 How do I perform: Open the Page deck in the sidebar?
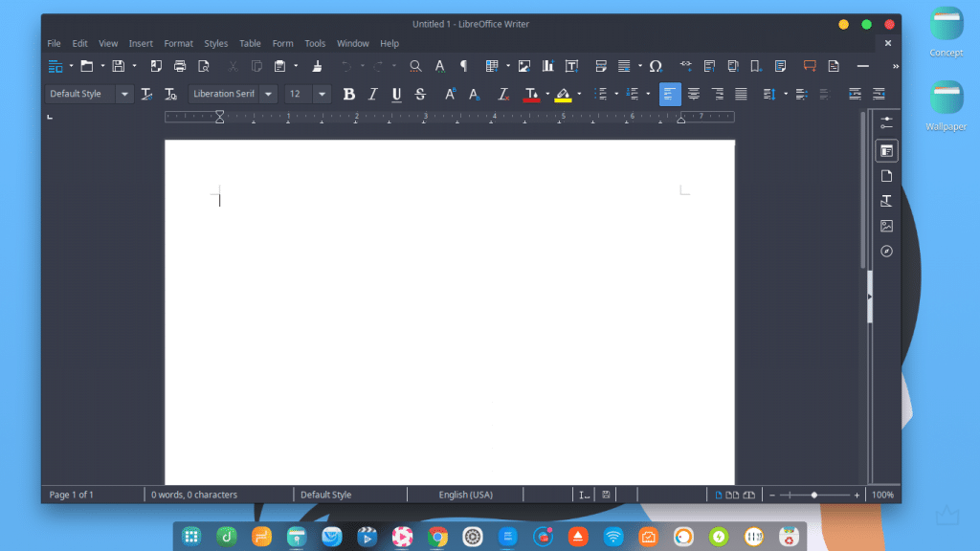(886, 176)
